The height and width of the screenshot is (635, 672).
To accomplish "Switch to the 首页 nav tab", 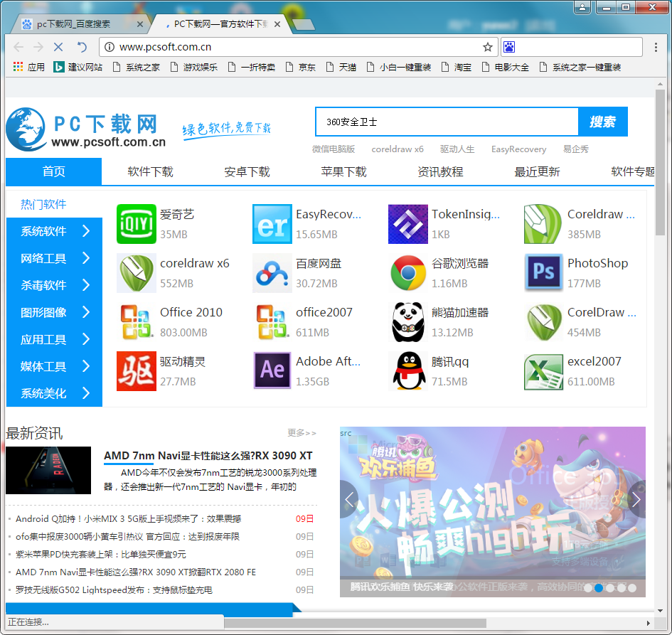I will coord(53,171).
